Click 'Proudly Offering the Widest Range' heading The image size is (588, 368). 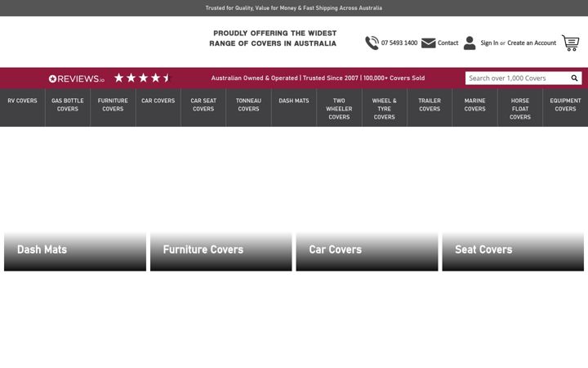(273, 38)
